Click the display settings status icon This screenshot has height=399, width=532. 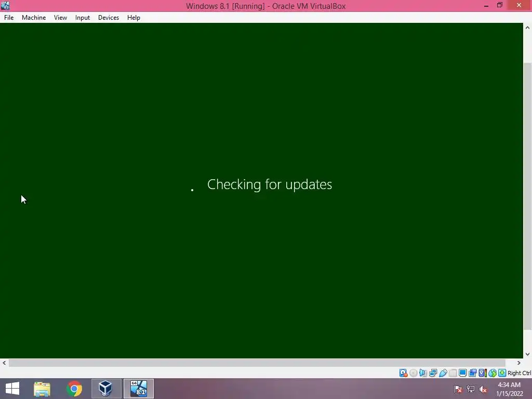point(462,373)
